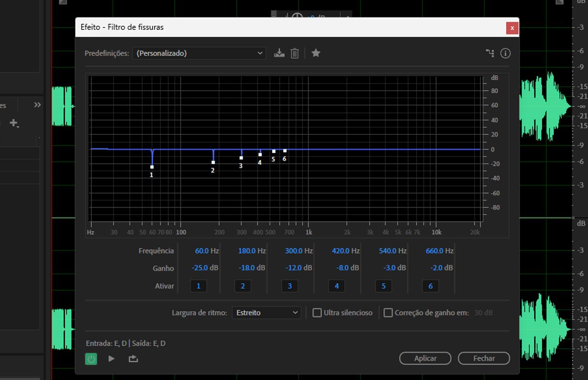Mark the preset as favorite with the star icon

[x=316, y=53]
